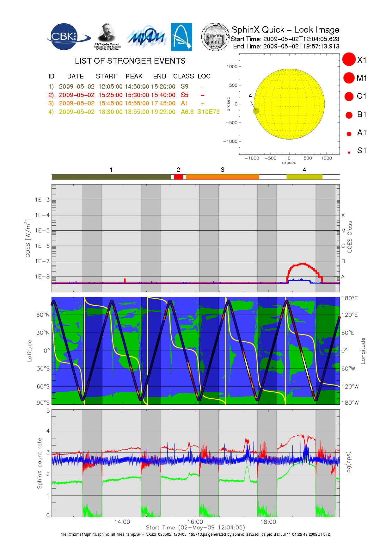The image size is (392, 555).
Task: Click the CBK PAN logo
Action: point(67,37)
